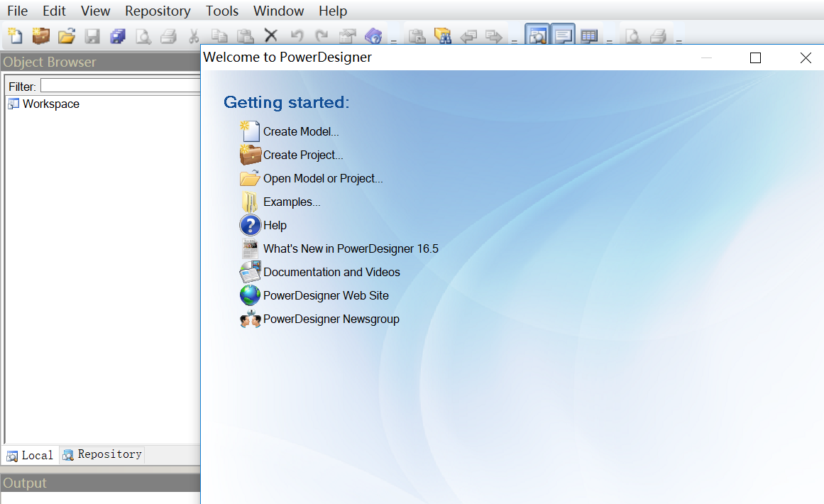Click the Print icon beside the scissors
This screenshot has height=504, width=824.
[x=169, y=35]
